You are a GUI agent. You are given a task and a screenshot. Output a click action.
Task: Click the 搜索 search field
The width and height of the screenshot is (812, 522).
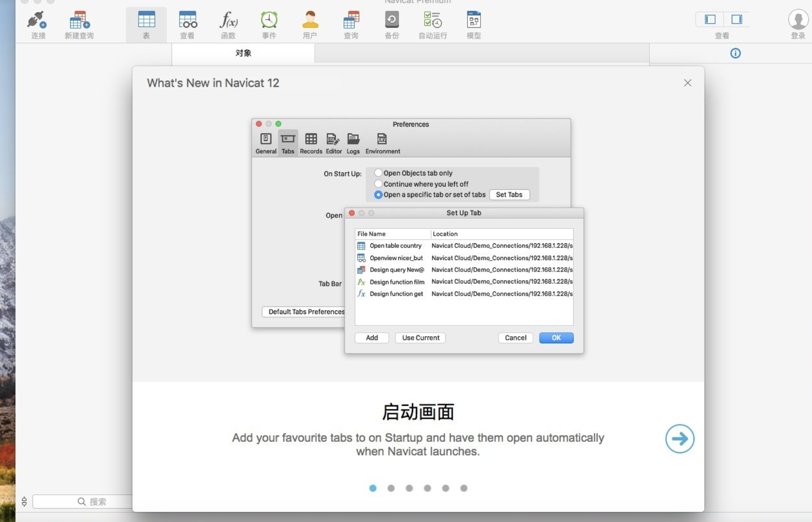[x=83, y=501]
